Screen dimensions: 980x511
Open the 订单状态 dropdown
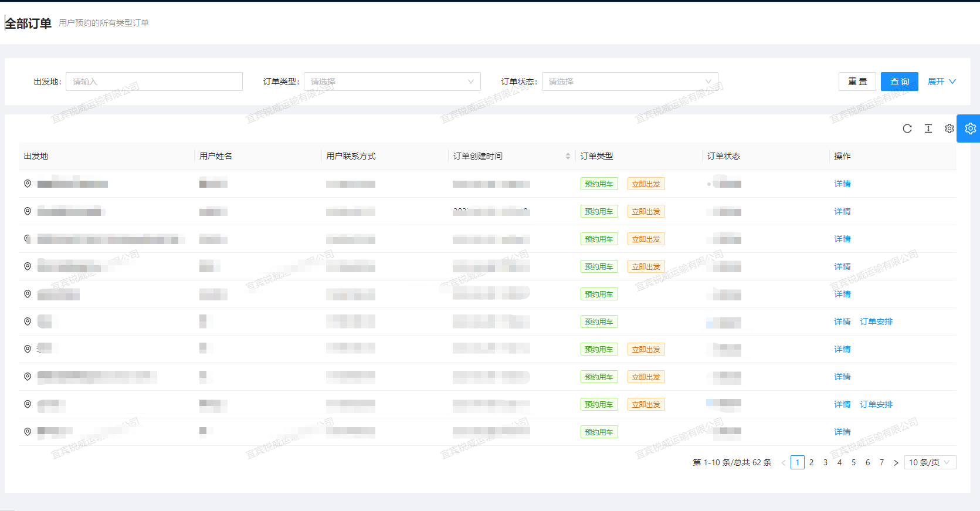tap(630, 82)
